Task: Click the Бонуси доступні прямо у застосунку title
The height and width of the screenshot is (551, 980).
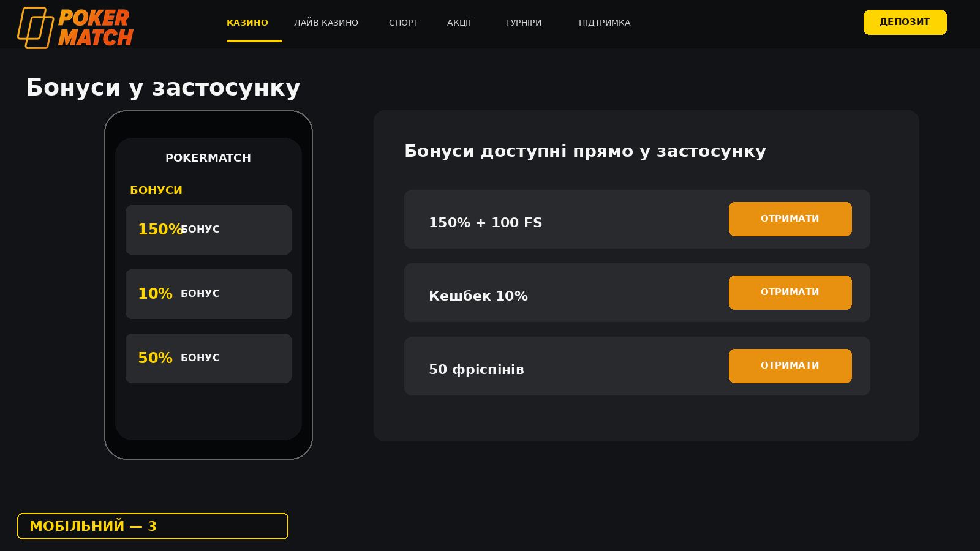Action: [x=585, y=151]
